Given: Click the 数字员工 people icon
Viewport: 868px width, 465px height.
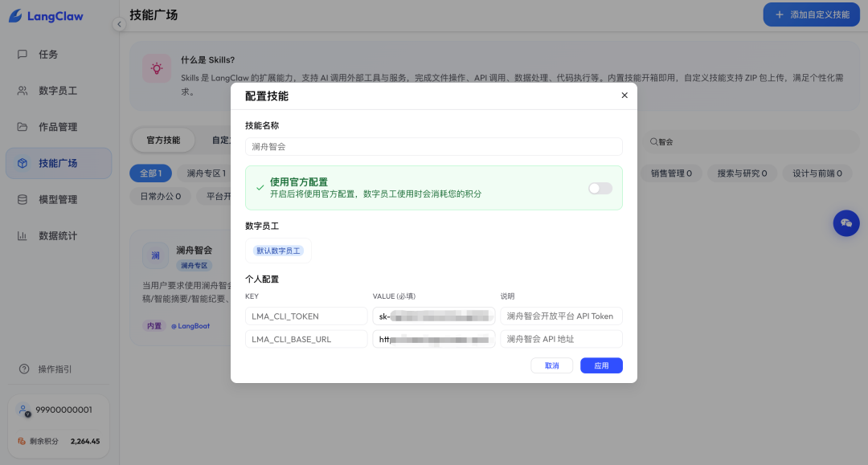Looking at the screenshot, I should pos(23,91).
